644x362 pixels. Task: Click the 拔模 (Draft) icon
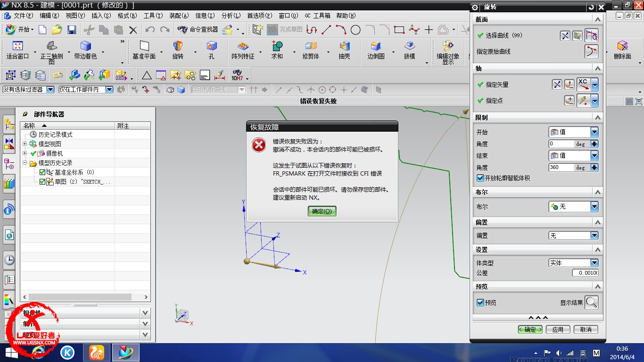[x=410, y=46]
